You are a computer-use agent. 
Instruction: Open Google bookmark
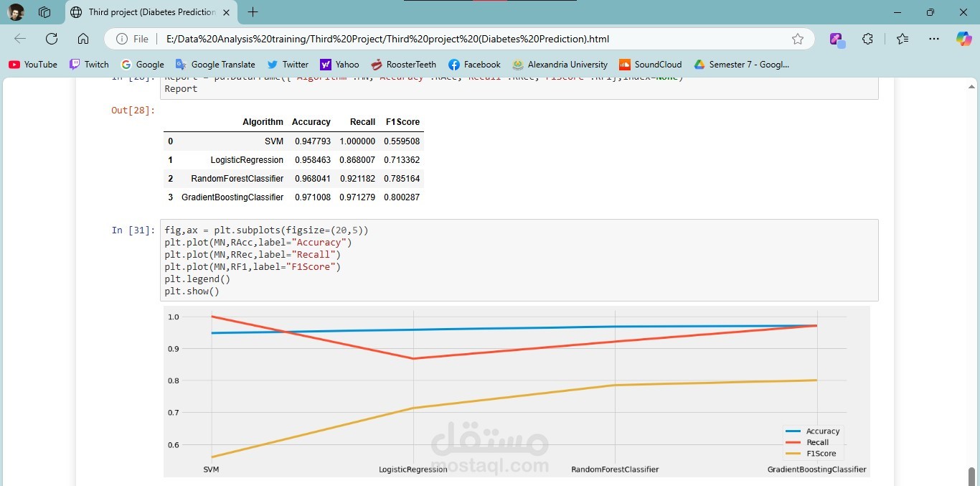(143, 65)
